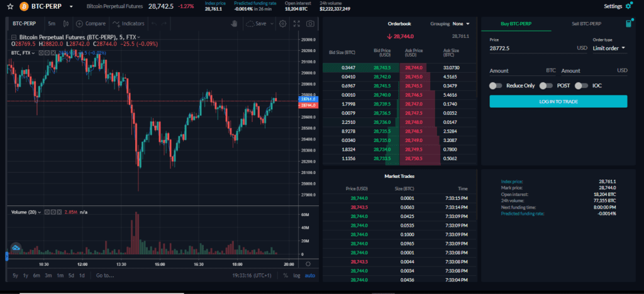Open the Order type Limit order dropdown
Screen dimensions: 644x294
(x=609, y=48)
